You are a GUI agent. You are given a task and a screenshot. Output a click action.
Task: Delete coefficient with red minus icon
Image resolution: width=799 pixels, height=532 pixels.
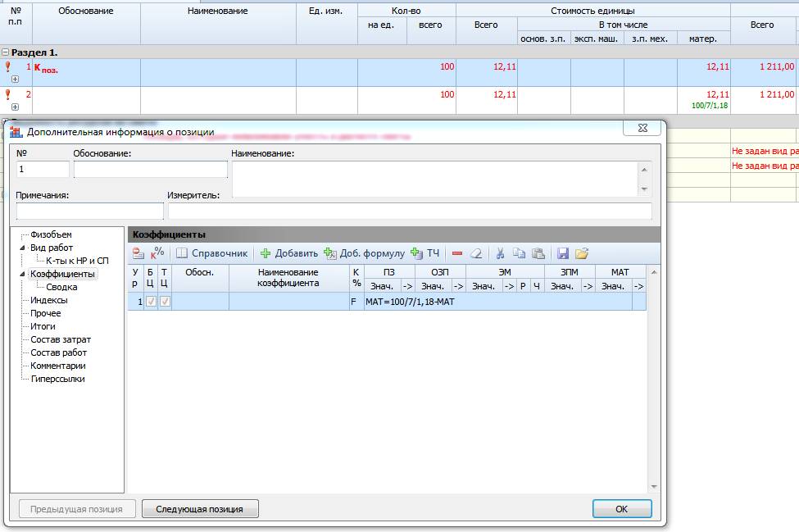click(457, 253)
